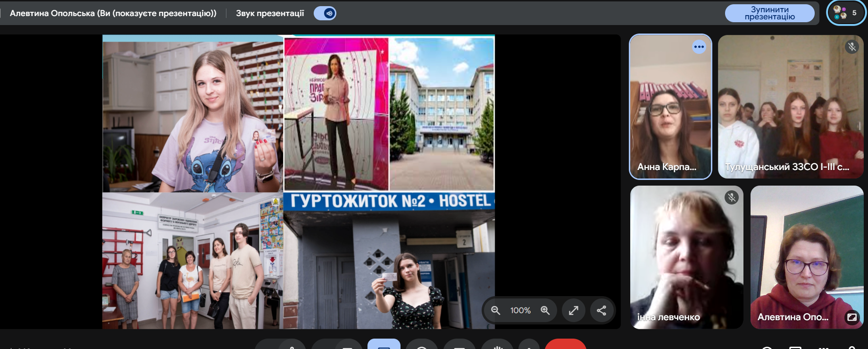Expand the presentation to full screen

tap(573, 310)
